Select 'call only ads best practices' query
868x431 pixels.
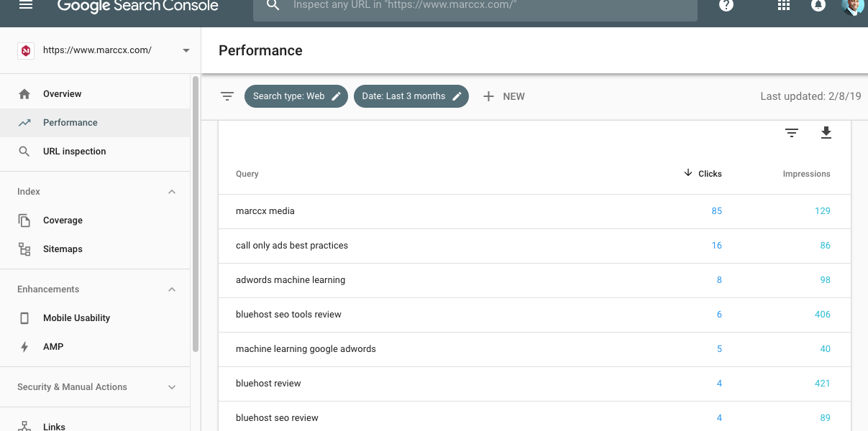click(x=534, y=246)
